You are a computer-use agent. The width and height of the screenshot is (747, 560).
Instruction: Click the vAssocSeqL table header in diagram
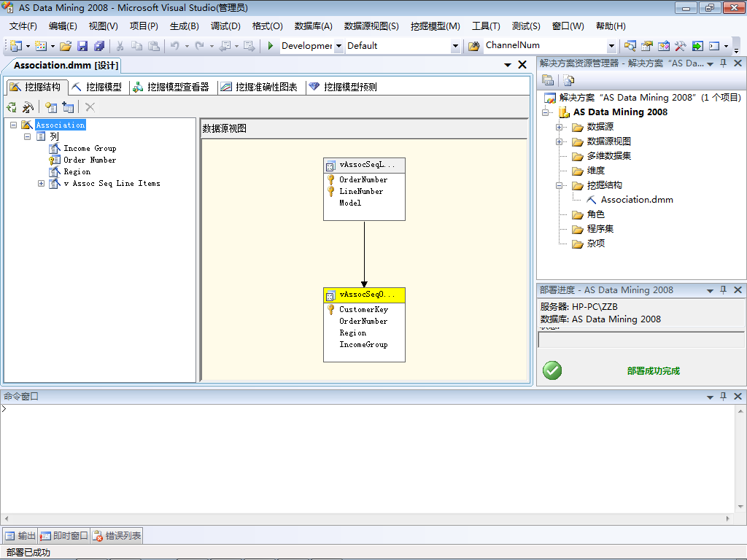pos(365,166)
